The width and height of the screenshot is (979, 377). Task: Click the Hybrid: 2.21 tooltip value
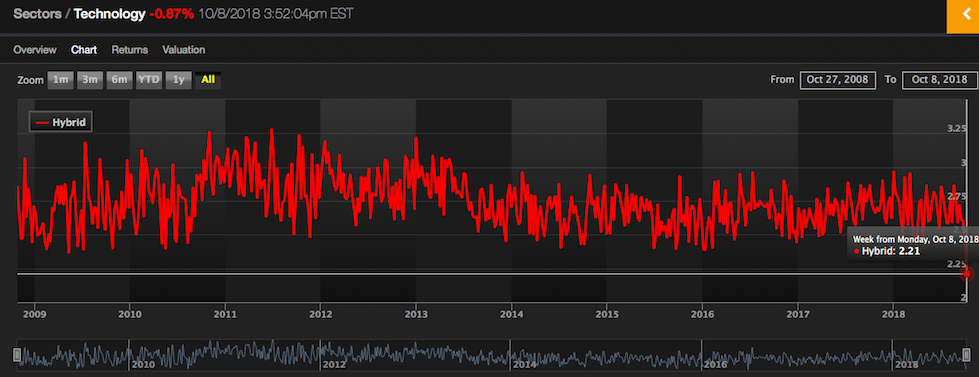[890, 252]
